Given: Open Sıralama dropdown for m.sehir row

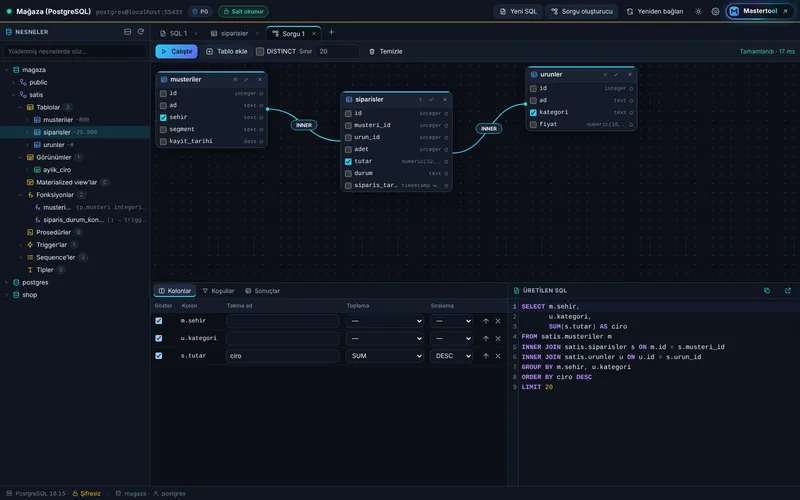Looking at the screenshot, I should point(451,321).
